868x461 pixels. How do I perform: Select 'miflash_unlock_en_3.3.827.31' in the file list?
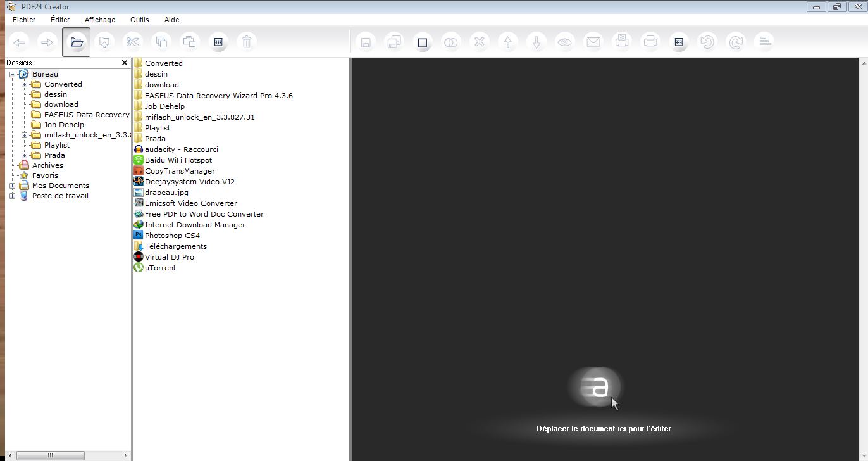point(200,117)
